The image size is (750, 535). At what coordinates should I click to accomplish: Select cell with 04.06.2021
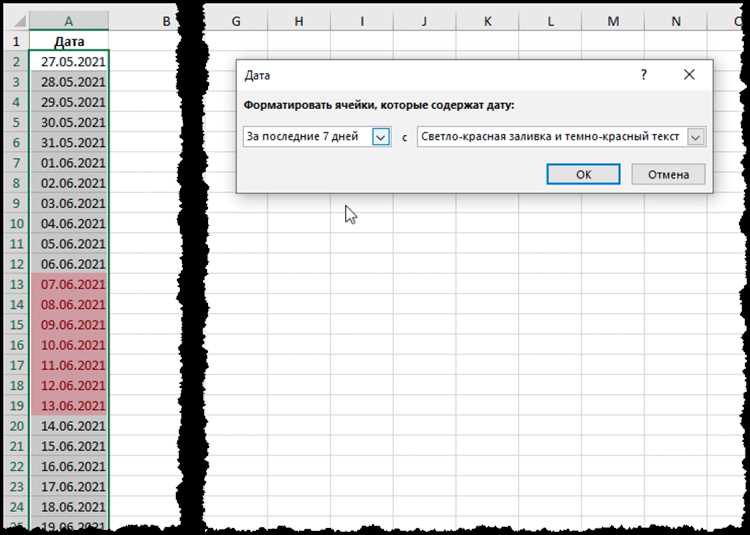[x=69, y=223]
